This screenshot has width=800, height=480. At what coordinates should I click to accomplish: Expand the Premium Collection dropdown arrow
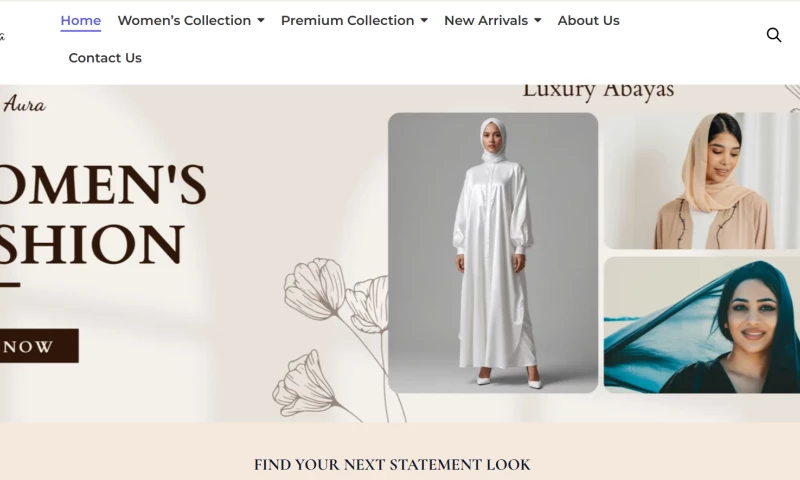pos(424,20)
